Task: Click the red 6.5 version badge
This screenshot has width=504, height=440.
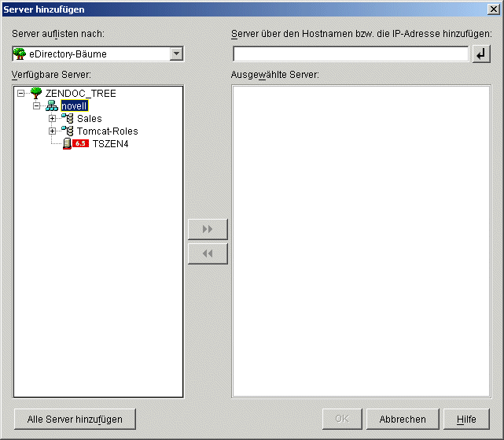Action: pyautogui.click(x=81, y=143)
